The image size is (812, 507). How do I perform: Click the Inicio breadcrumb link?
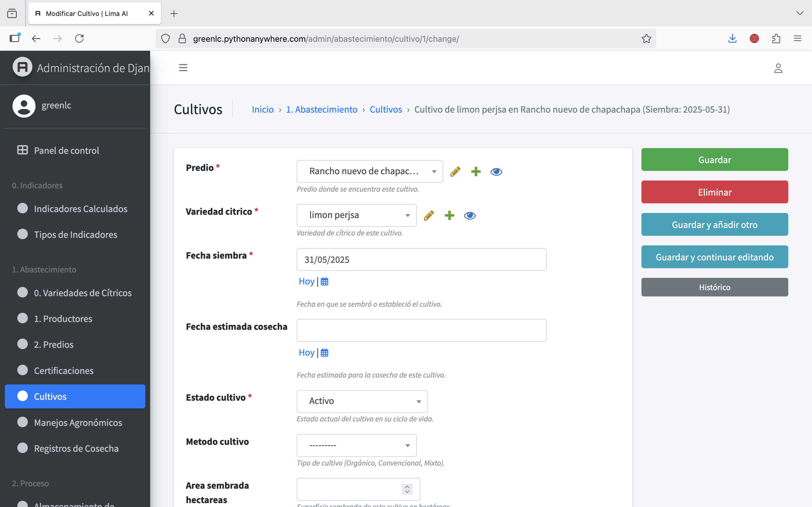262,109
